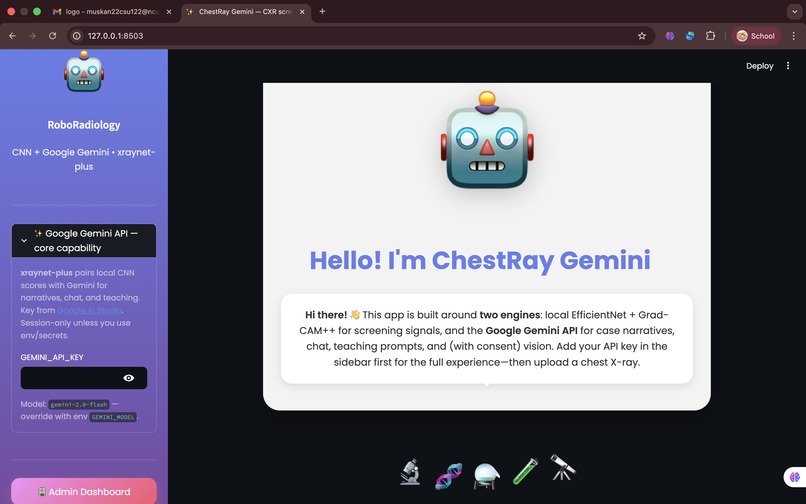The width and height of the screenshot is (806, 504).
Task: Open a new browser tab
Action: tap(322, 11)
